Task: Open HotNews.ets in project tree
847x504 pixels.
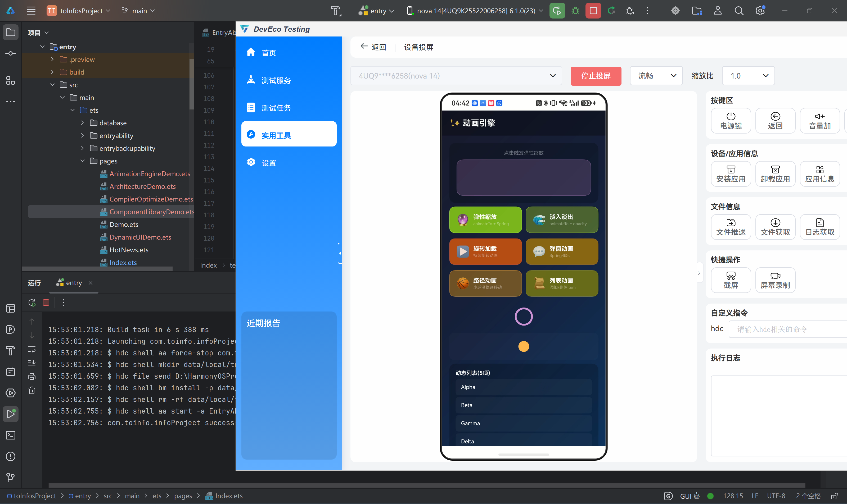Action: pyautogui.click(x=129, y=250)
